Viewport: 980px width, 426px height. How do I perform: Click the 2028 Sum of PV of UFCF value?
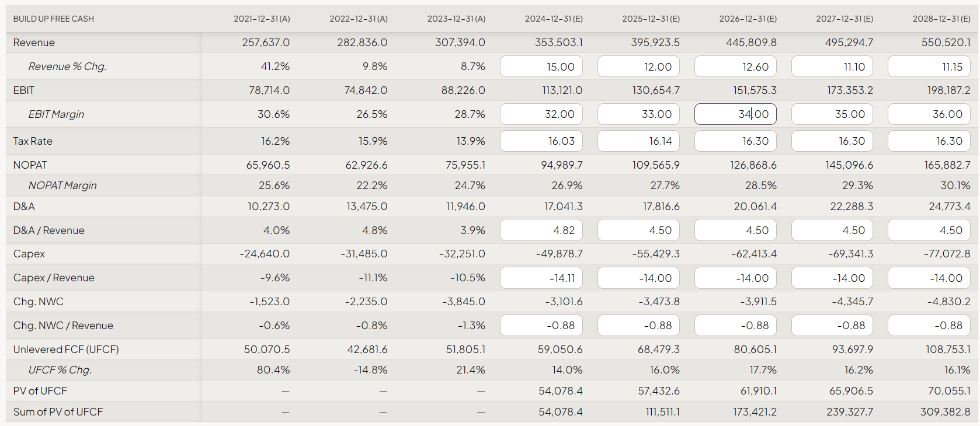tap(945, 412)
